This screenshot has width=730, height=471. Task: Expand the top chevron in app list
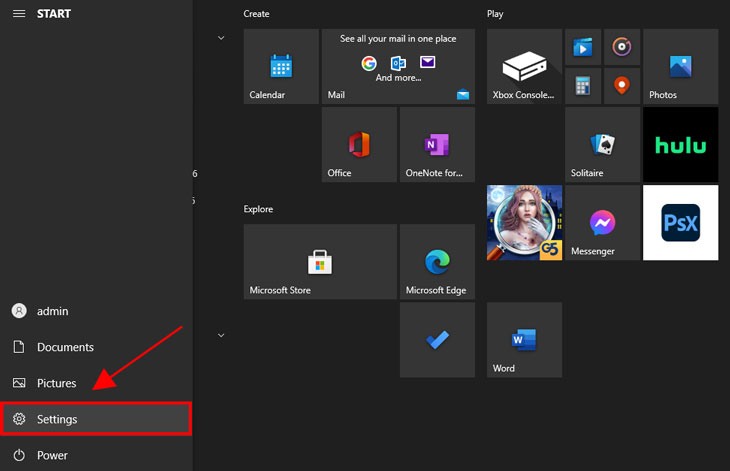coord(221,38)
